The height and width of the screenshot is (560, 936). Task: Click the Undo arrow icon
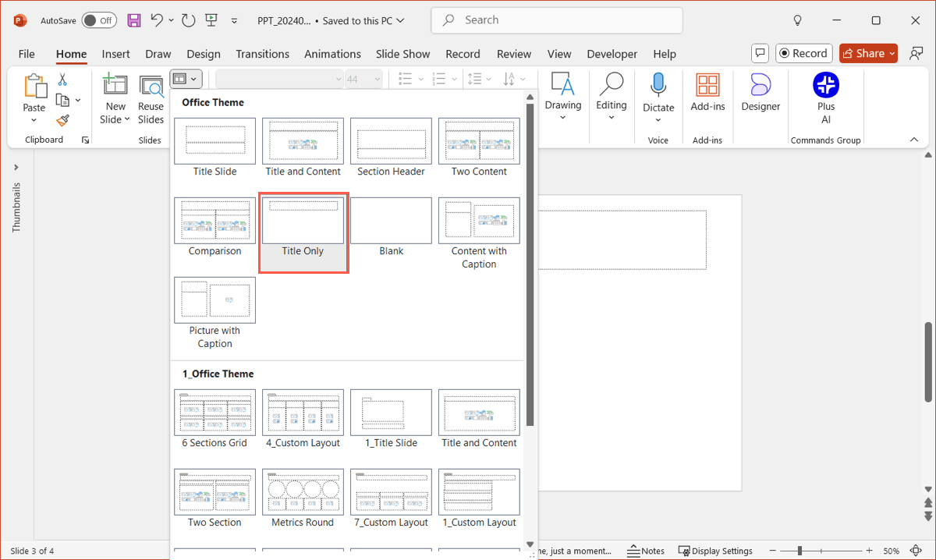pos(157,20)
